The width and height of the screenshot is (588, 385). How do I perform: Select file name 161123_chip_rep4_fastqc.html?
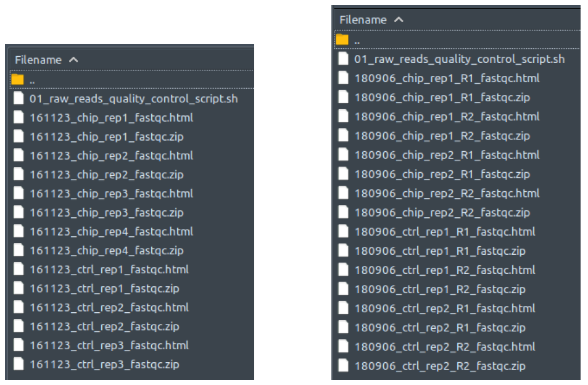112,231
